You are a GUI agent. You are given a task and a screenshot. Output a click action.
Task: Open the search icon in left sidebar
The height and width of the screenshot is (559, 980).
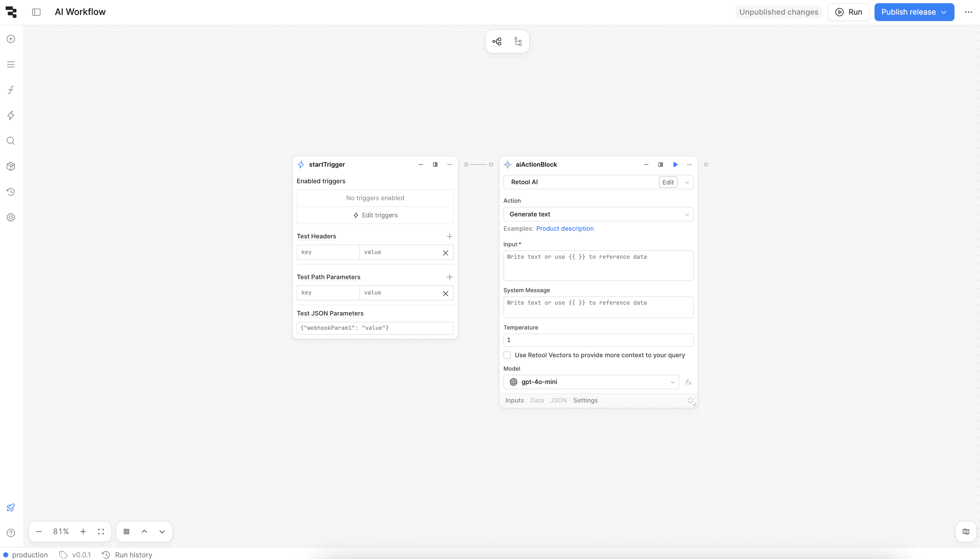pyautogui.click(x=11, y=141)
